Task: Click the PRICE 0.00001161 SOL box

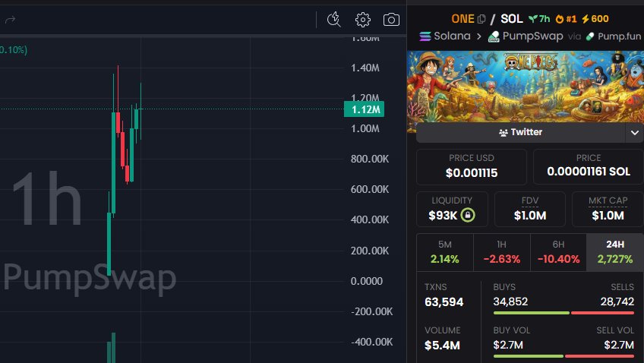Action: [588, 167]
